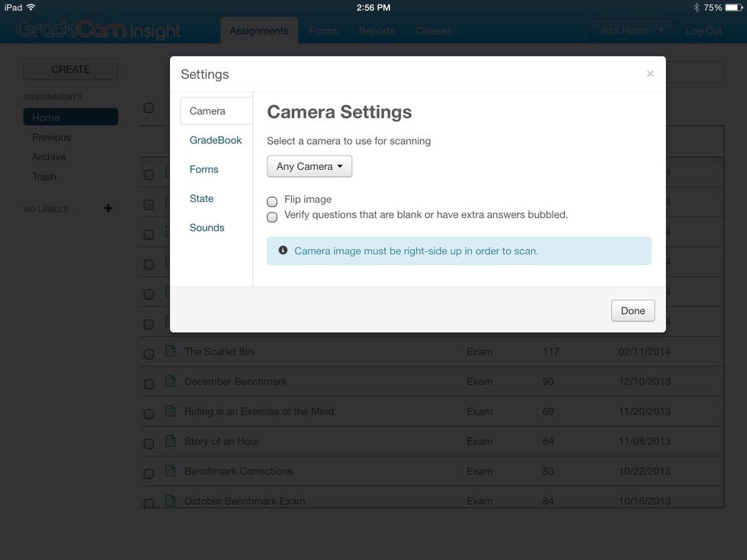Open Story of an Hour assignment
Screen dimensions: 747x560
(222, 441)
